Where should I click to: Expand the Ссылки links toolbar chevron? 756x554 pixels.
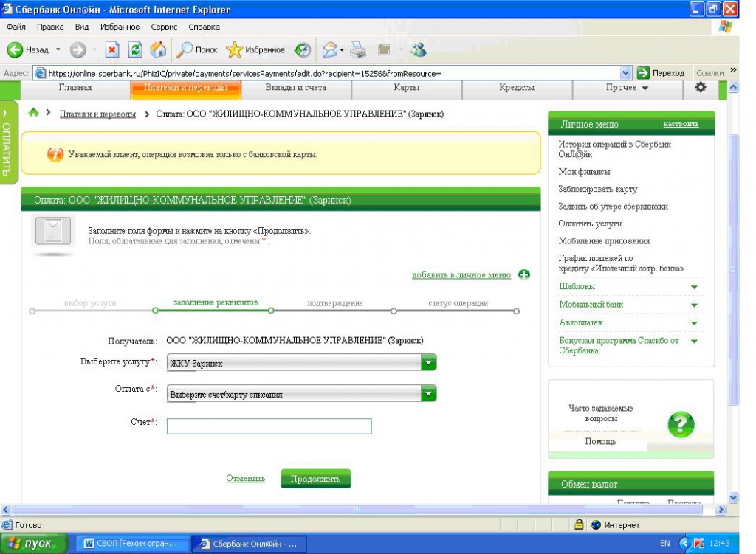coord(733,70)
